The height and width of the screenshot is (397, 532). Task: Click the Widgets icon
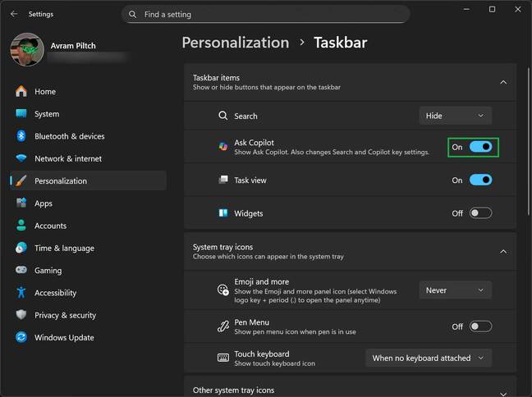(223, 212)
